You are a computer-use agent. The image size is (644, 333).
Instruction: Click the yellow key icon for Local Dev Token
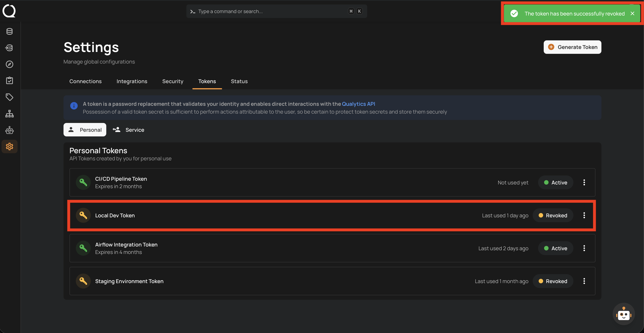coord(83,215)
